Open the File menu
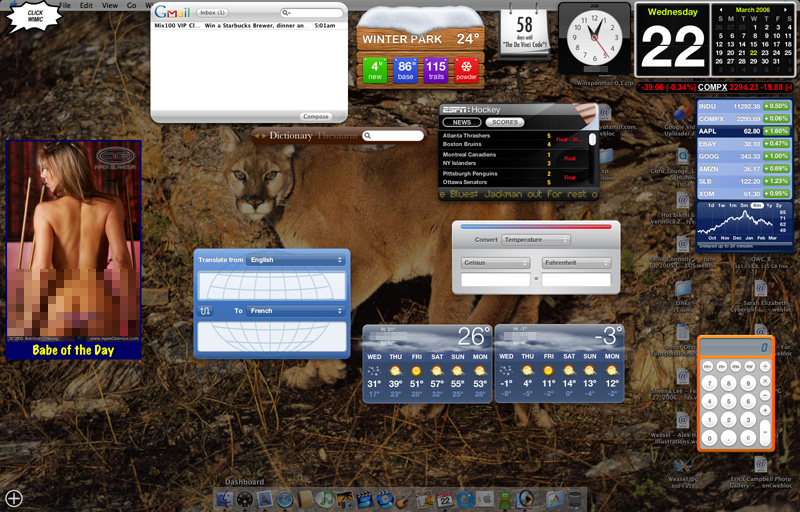 pos(65,5)
